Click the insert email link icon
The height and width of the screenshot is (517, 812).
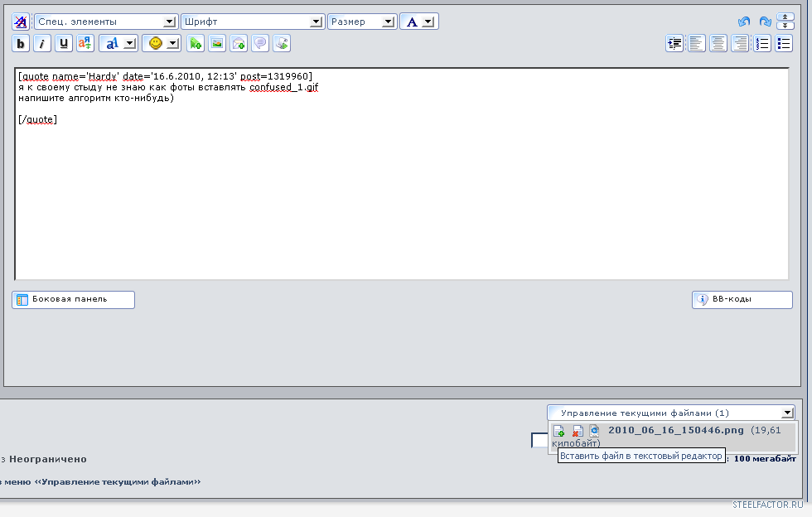(x=239, y=43)
